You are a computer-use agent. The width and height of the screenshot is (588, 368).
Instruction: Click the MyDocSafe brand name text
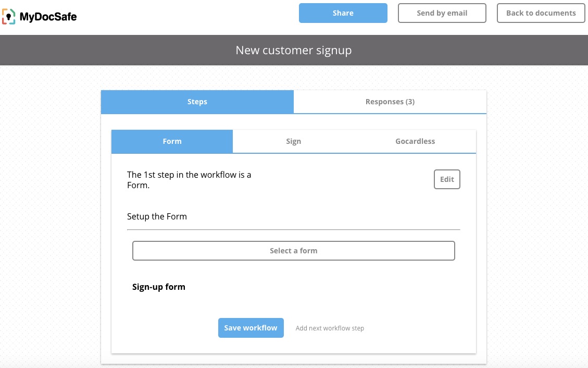tap(48, 17)
